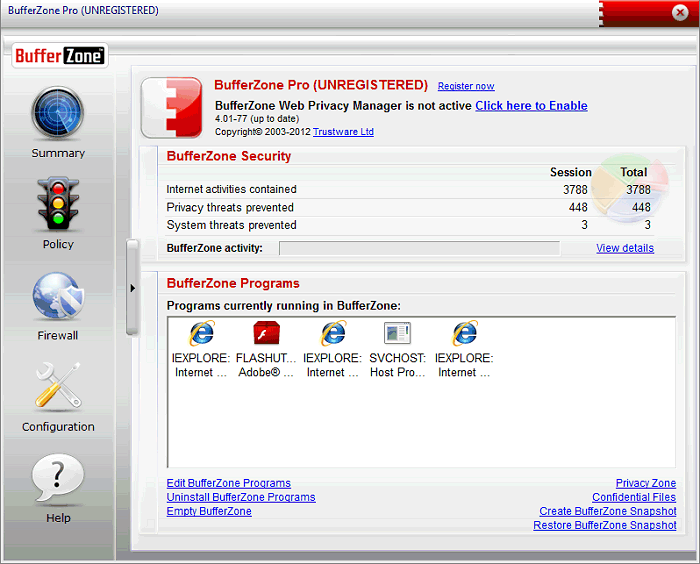Click the pie chart graphic in Security panel
The width and height of the screenshot is (700, 564).
631,188
